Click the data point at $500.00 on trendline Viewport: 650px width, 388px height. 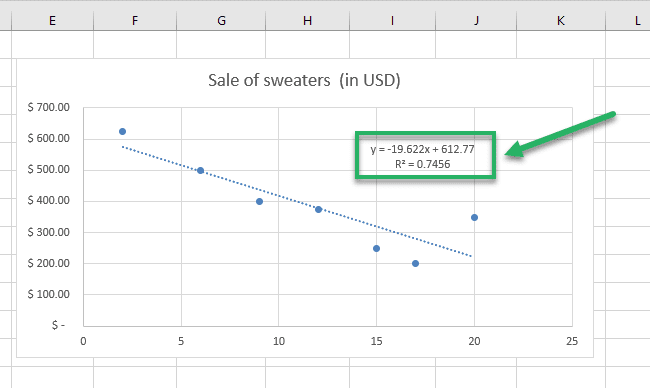[201, 170]
